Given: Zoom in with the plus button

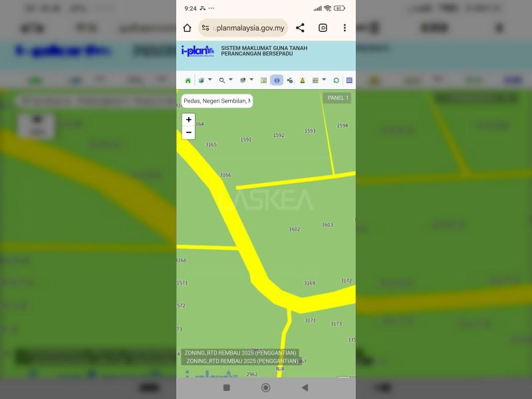Looking at the screenshot, I should pyautogui.click(x=189, y=120).
